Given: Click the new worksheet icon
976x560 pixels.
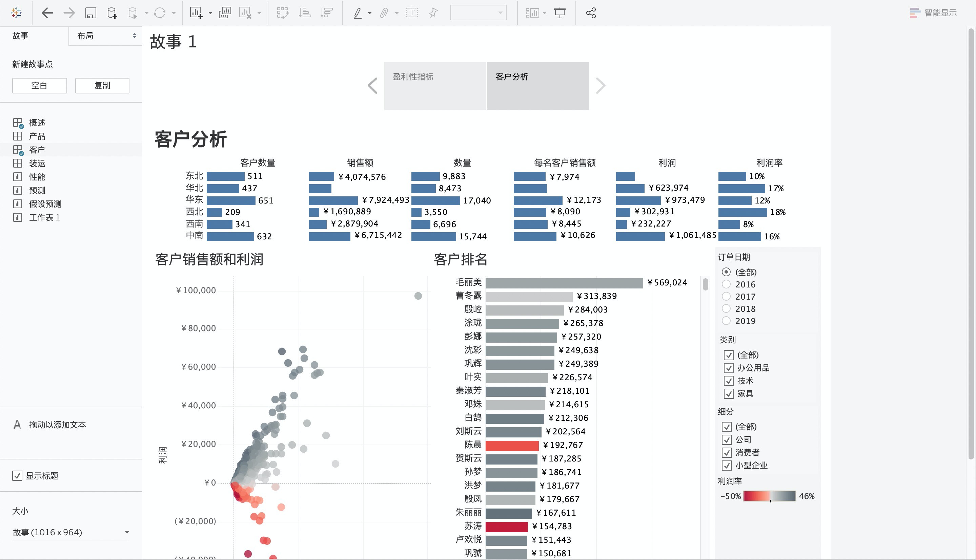Looking at the screenshot, I should click(196, 13).
